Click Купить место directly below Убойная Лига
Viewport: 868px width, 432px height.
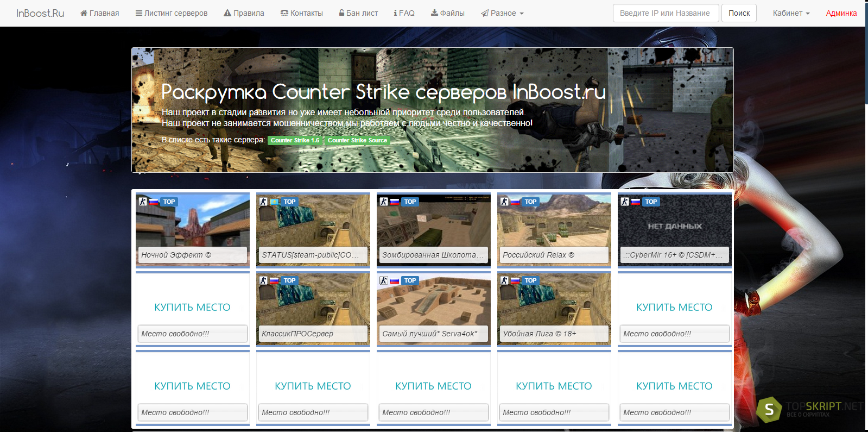[554, 386]
